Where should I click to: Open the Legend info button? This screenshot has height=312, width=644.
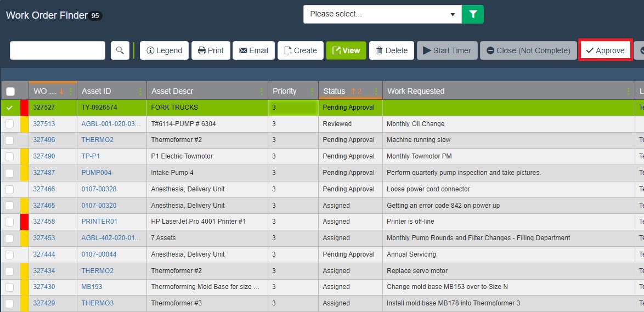(165, 50)
